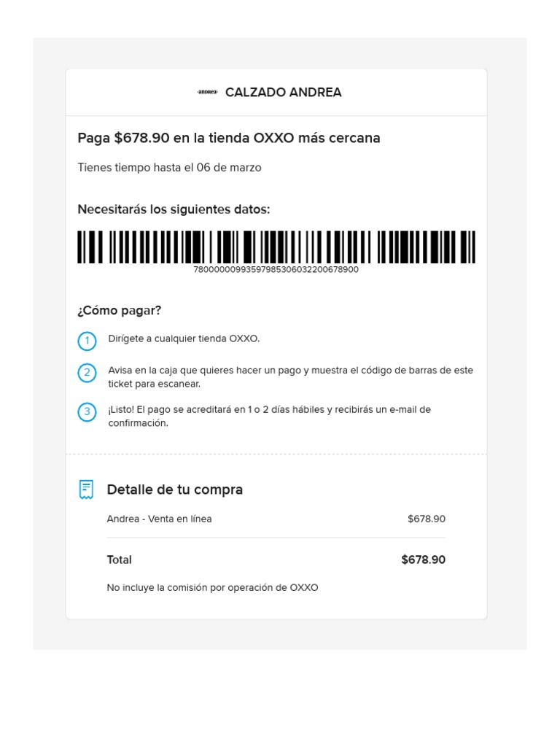The width and height of the screenshot is (560, 747).
Task: Click the $678.90 price of the line item
Action: point(426,519)
